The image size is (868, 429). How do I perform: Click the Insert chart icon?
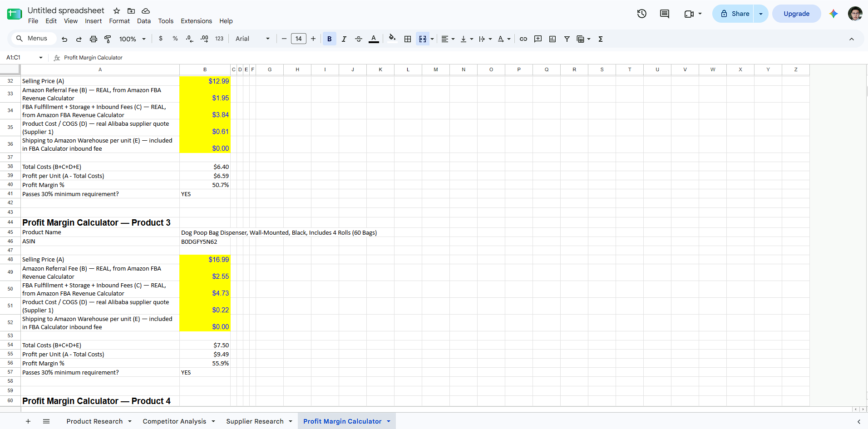(x=552, y=39)
